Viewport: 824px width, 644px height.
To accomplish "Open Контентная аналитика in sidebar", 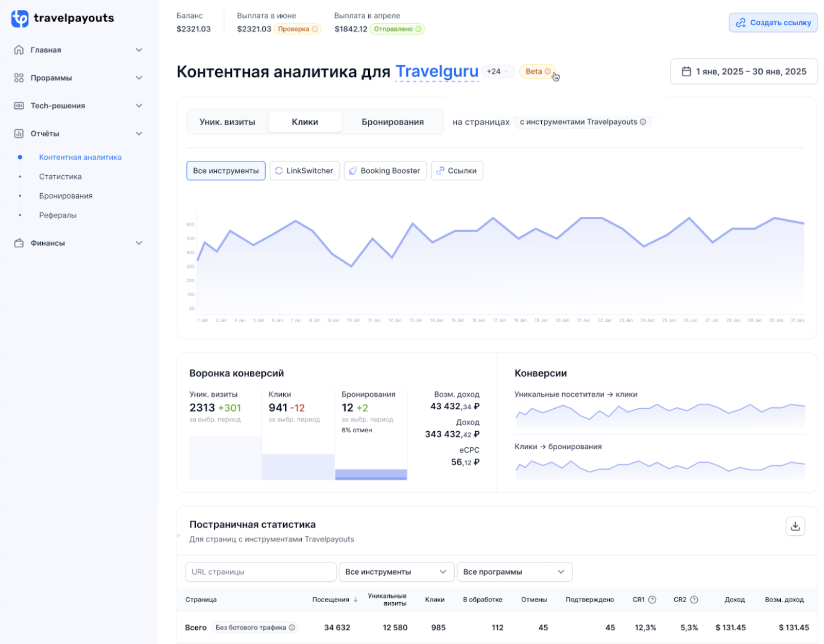I will [x=80, y=157].
